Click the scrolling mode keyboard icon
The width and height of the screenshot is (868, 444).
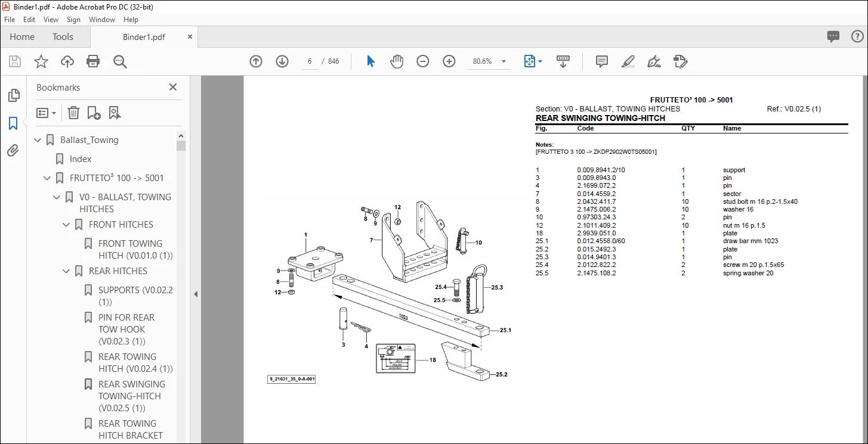(563, 61)
